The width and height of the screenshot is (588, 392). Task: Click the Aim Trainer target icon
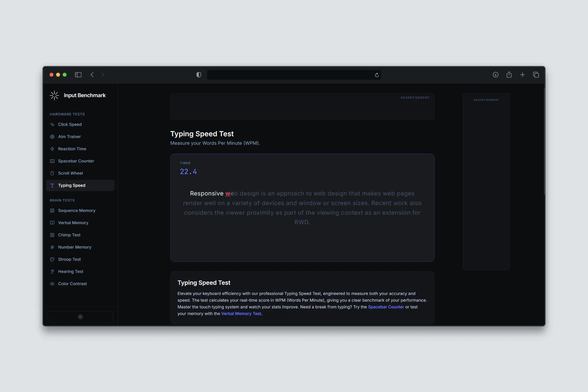pos(52,137)
